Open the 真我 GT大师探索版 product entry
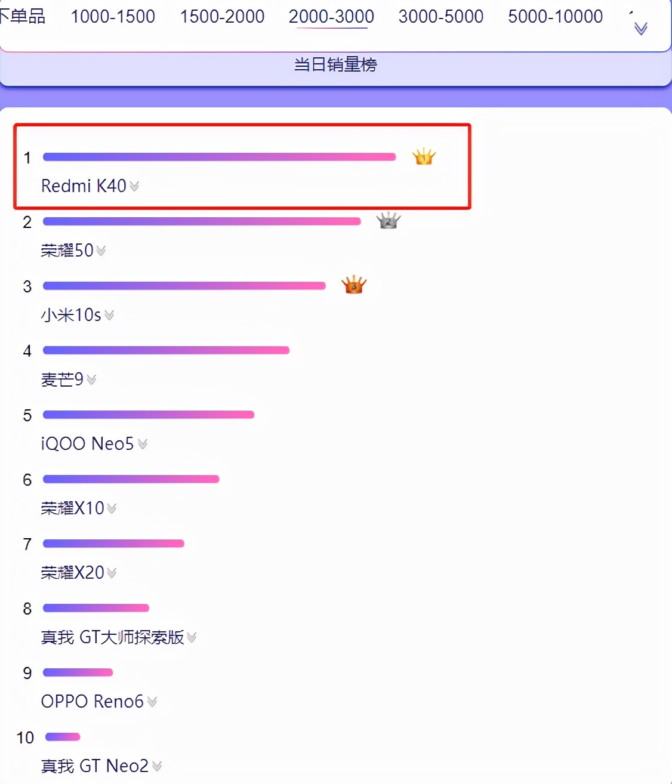Screen dimensions: 672x784 112,637
